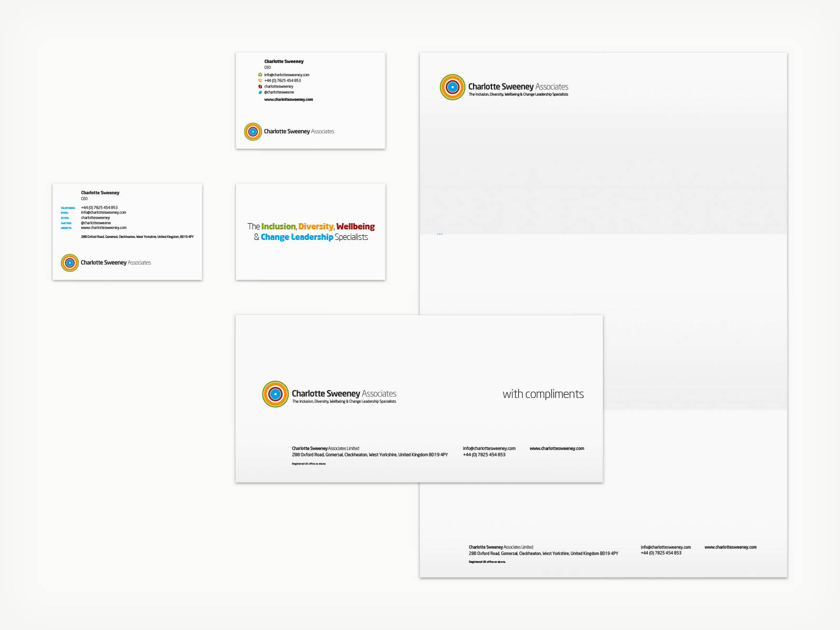Click the Oxford Road address on compliments slip footer
This screenshot has height=630, width=840.
(370, 455)
